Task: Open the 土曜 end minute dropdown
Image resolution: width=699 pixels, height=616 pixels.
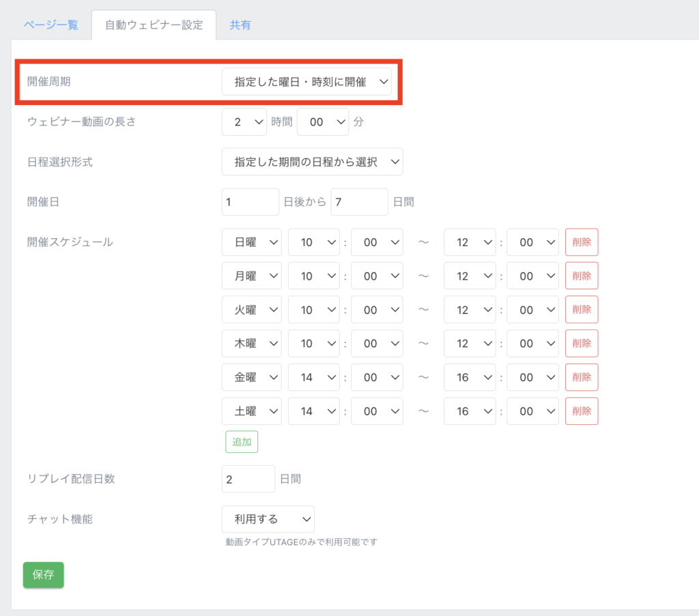Action: [532, 411]
